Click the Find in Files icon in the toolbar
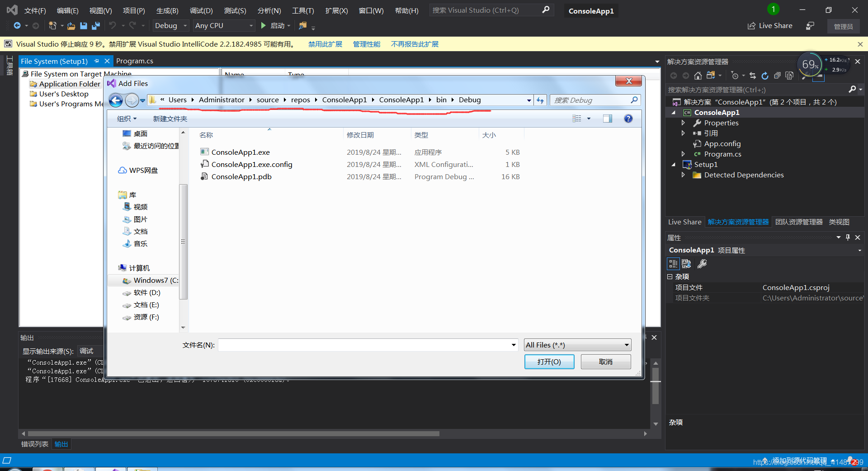Screen dimensions: 868x471 [302, 26]
